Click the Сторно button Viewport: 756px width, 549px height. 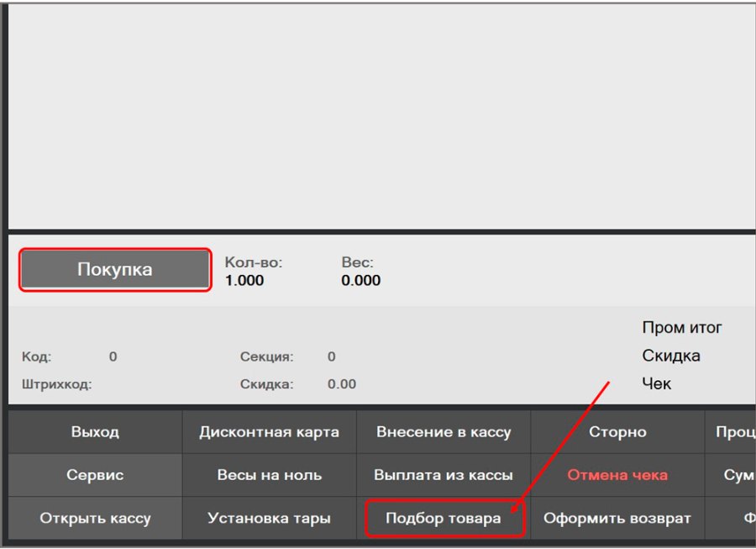coord(617,432)
